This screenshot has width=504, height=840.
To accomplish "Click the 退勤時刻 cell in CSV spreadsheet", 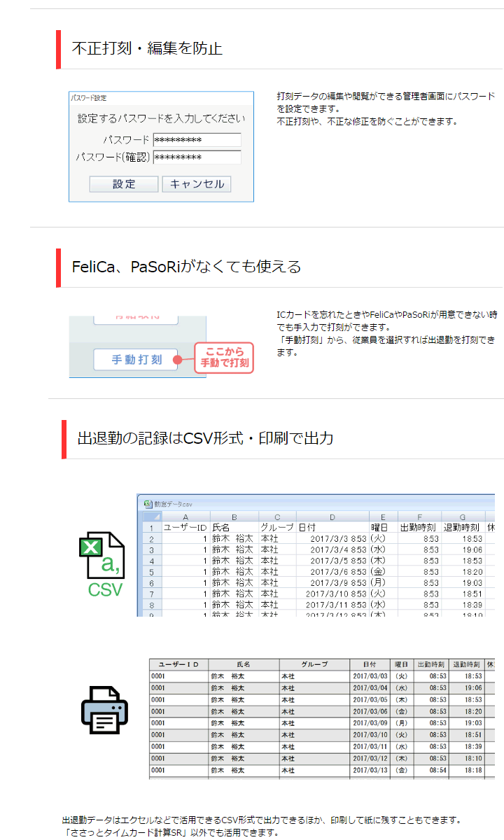I will point(463,528).
